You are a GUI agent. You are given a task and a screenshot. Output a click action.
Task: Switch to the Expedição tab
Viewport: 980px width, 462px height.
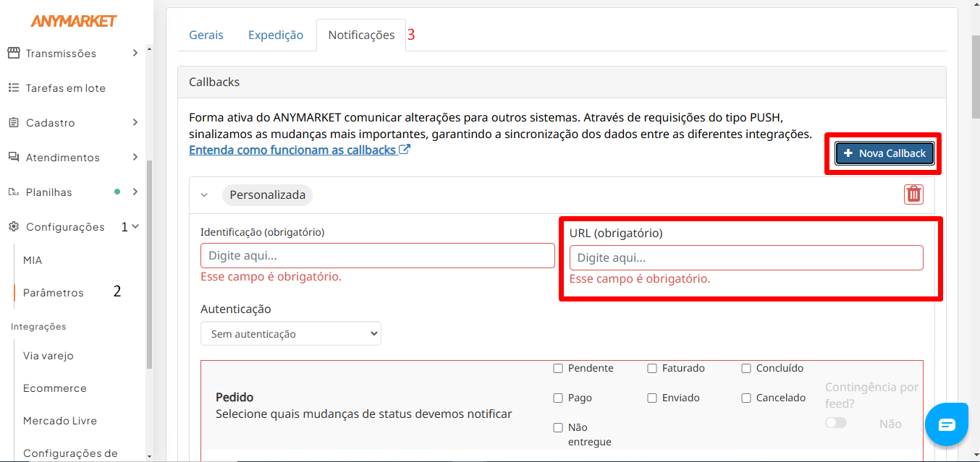276,35
